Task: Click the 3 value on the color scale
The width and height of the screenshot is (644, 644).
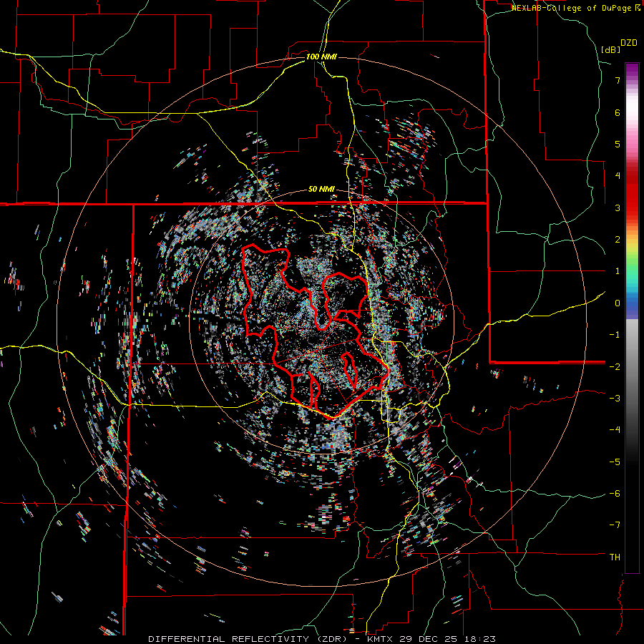Action: click(618, 208)
